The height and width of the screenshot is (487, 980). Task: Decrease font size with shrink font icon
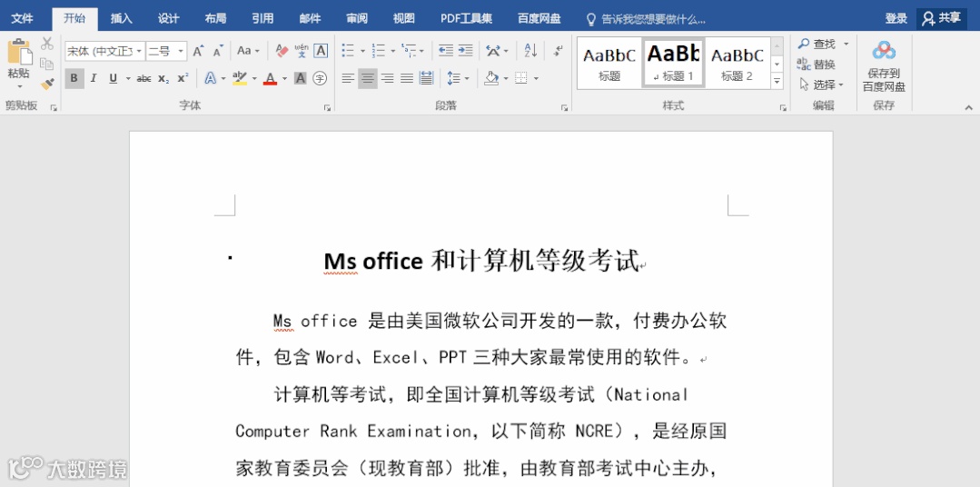[x=217, y=51]
